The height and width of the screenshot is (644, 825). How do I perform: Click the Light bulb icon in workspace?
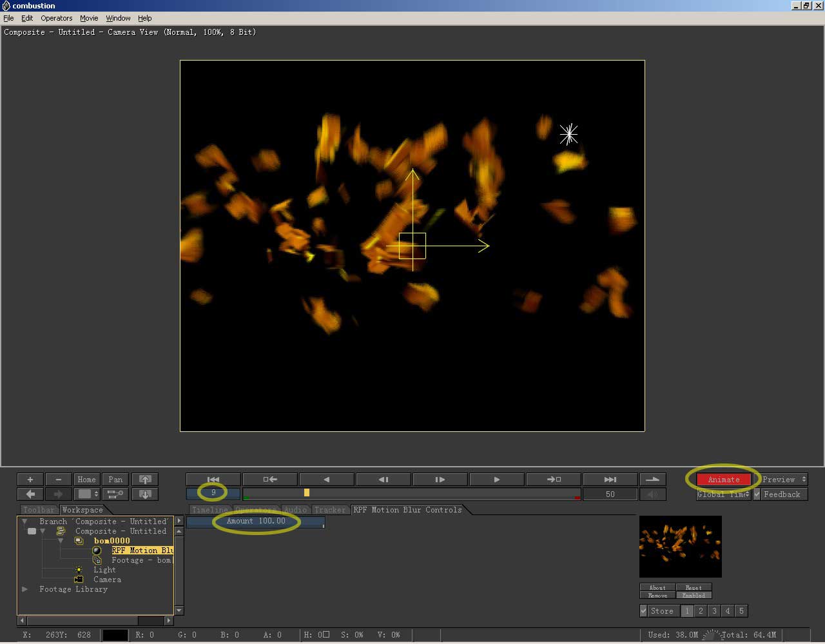pos(79,570)
